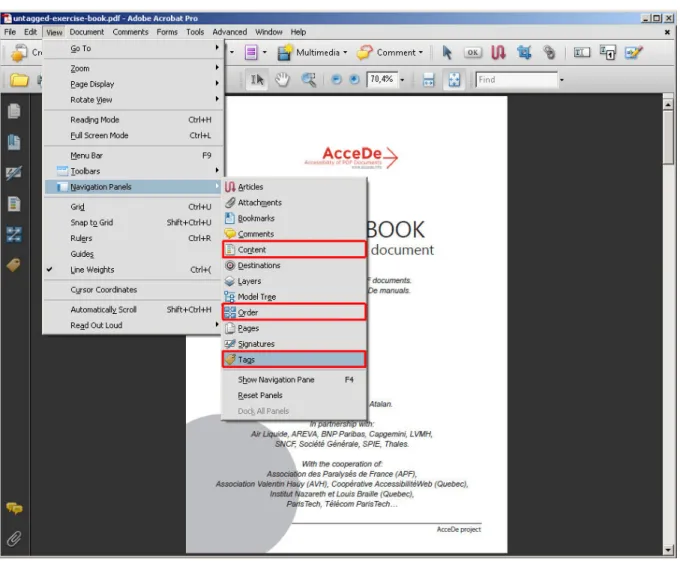Click the OK button form tool icon
This screenshot has height=561, width=680.
472,53
